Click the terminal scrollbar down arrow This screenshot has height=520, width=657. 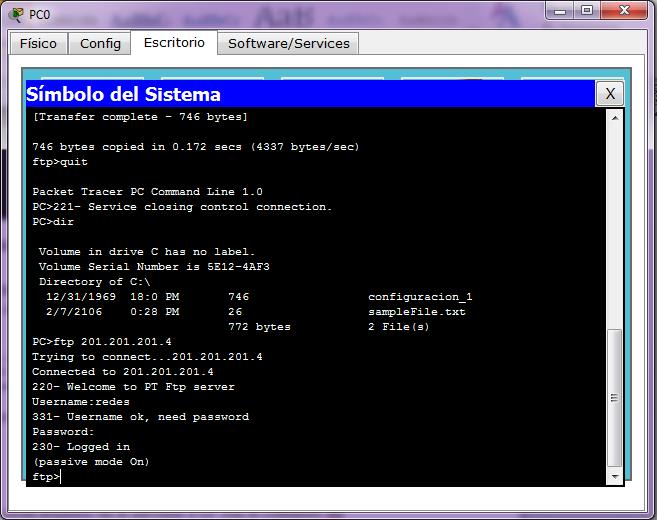[x=615, y=476]
